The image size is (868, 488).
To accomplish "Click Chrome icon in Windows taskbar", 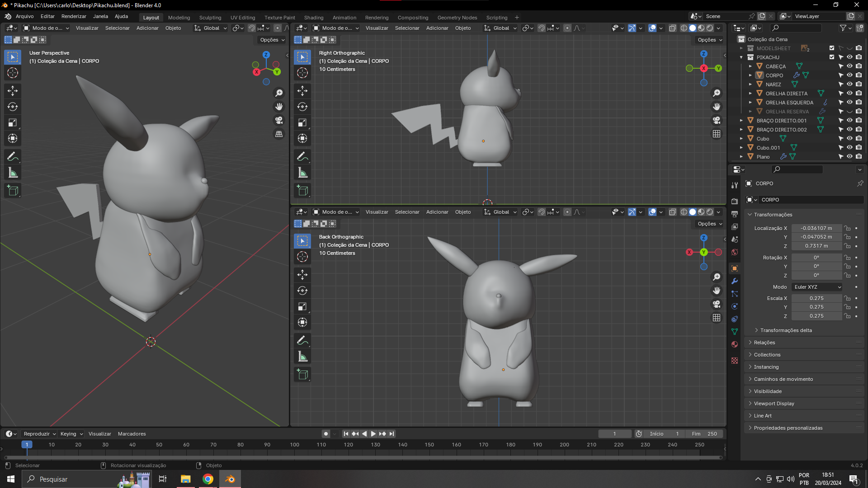I will 208,479.
